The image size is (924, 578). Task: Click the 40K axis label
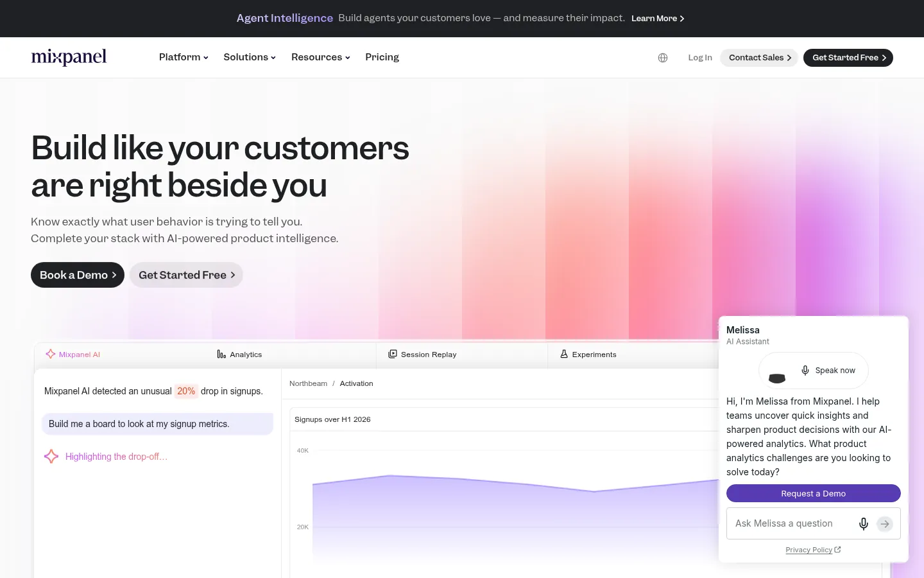coord(303,451)
